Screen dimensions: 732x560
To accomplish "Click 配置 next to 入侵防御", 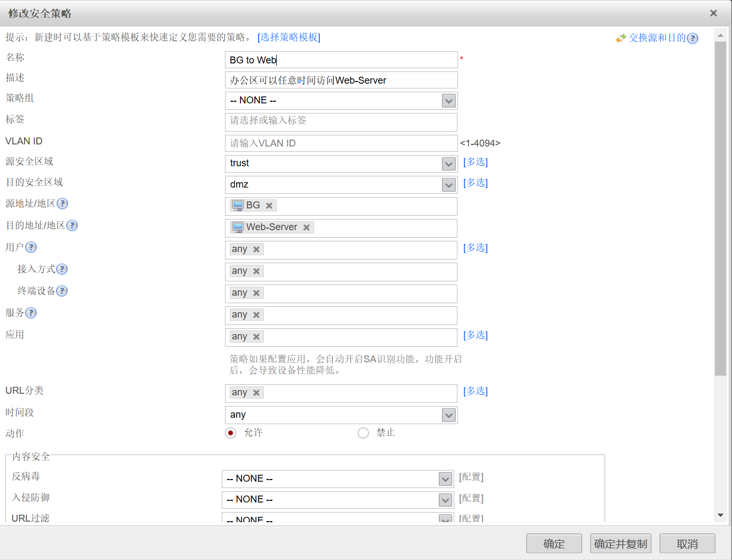I will (471, 498).
